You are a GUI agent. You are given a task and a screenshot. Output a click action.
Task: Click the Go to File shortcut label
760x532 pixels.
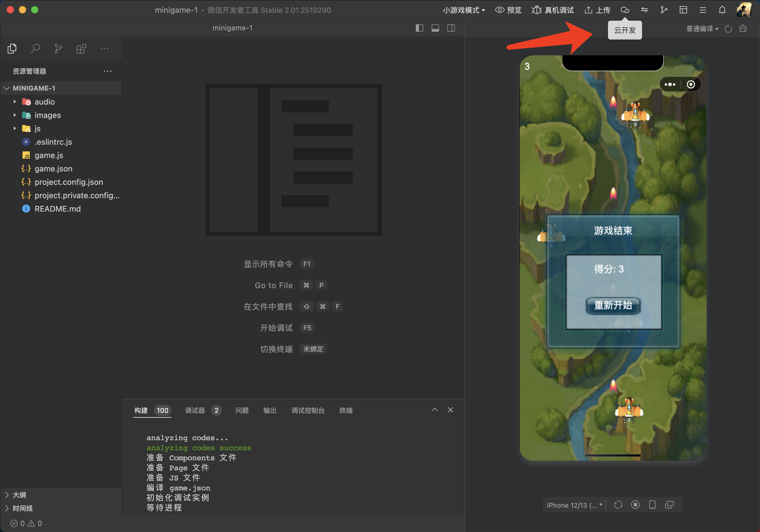(274, 285)
